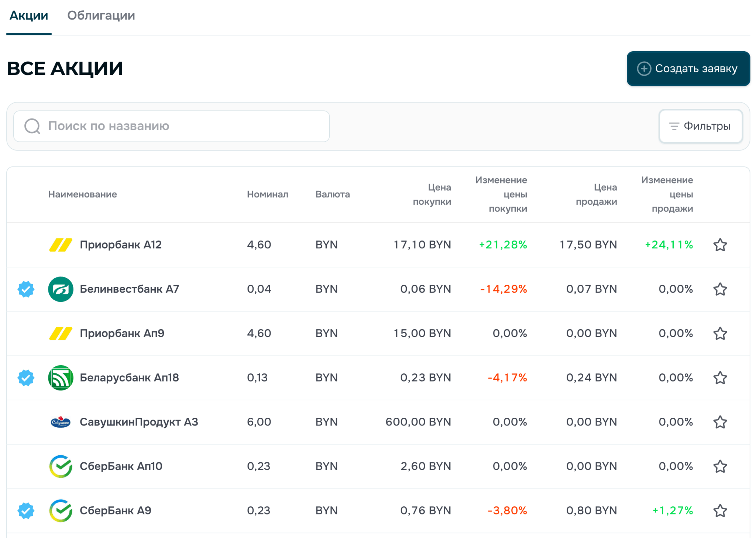The image size is (756, 538).
Task: Add Приорбанк А12 to favorites star
Action: click(720, 245)
